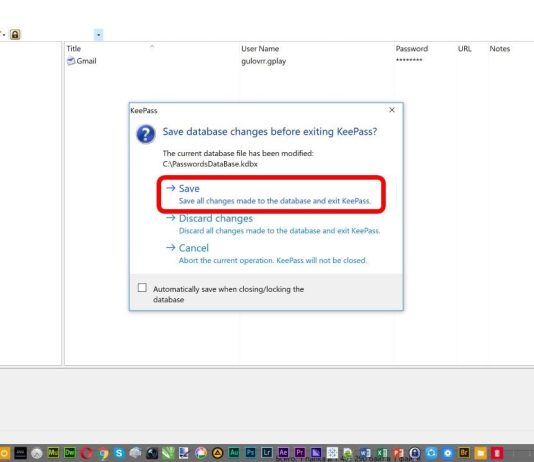Click the Save command link
534x462 pixels.
pos(271,194)
